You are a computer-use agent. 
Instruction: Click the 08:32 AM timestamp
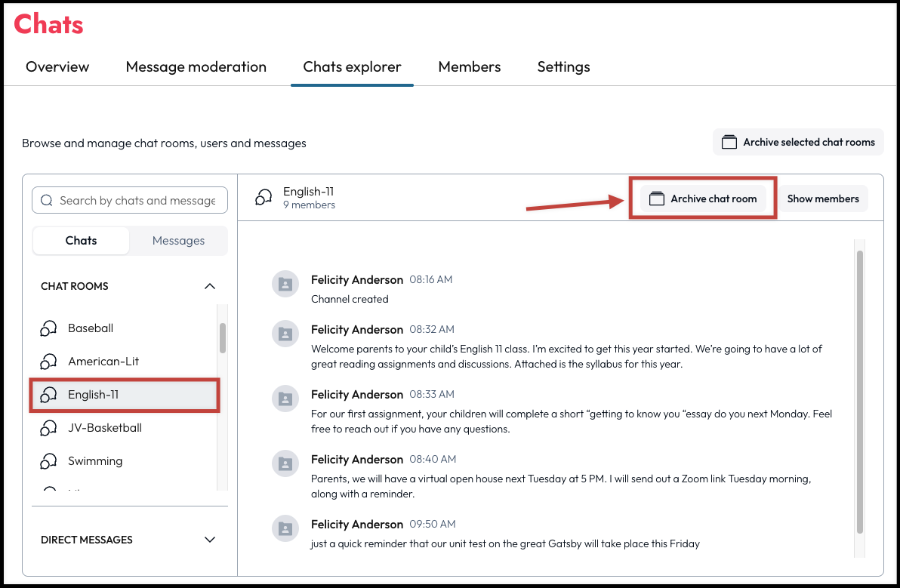pyautogui.click(x=432, y=329)
